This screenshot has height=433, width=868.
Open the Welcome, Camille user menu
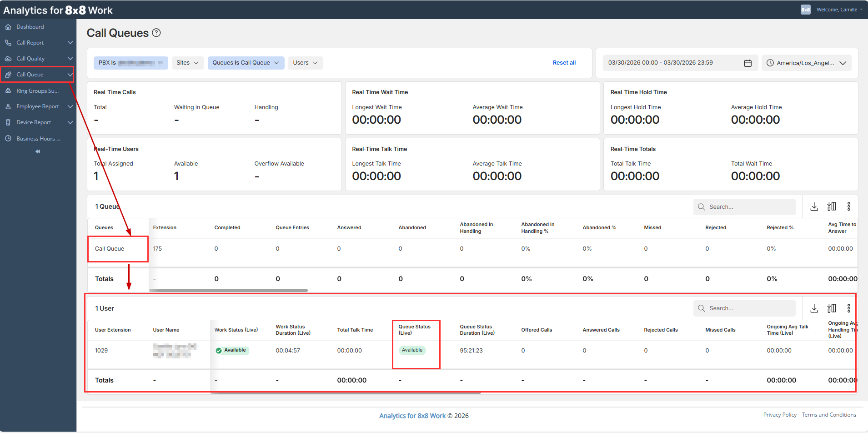pyautogui.click(x=839, y=10)
